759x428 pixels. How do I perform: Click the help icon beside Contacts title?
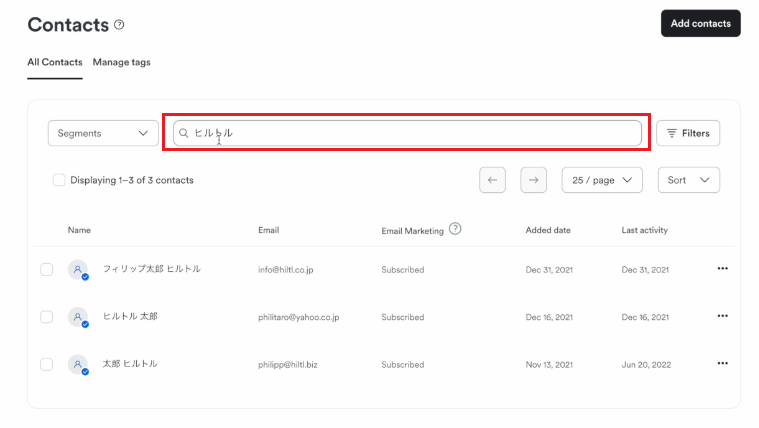(x=119, y=25)
